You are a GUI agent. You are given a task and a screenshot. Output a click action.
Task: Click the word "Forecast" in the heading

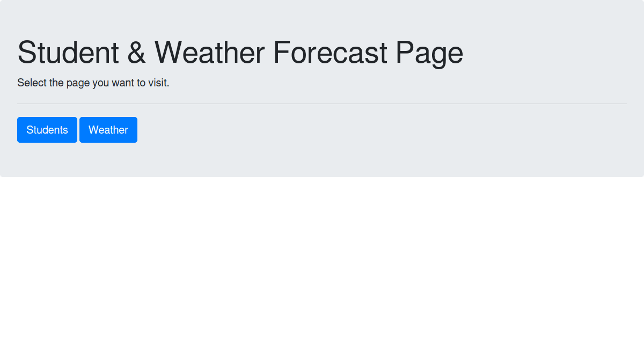click(330, 53)
